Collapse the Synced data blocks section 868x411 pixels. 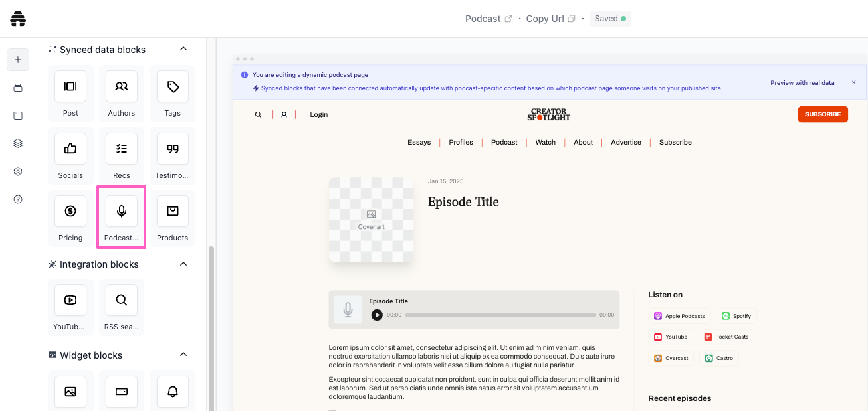pos(184,49)
